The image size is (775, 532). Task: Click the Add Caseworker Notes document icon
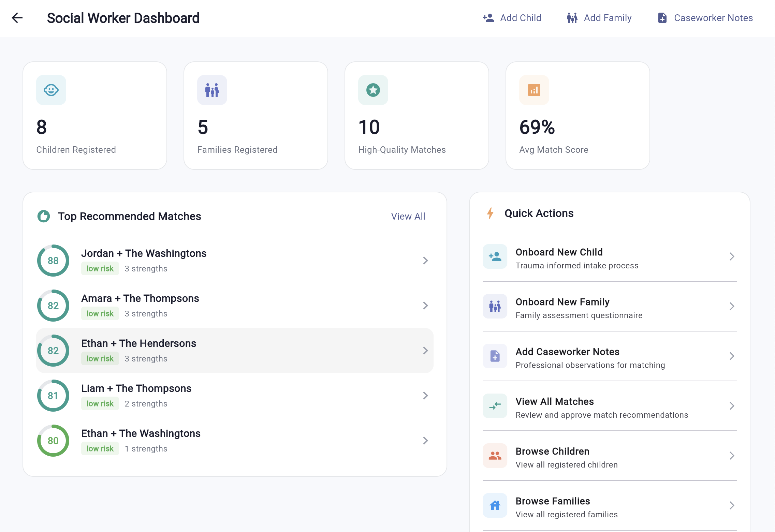[x=495, y=356]
